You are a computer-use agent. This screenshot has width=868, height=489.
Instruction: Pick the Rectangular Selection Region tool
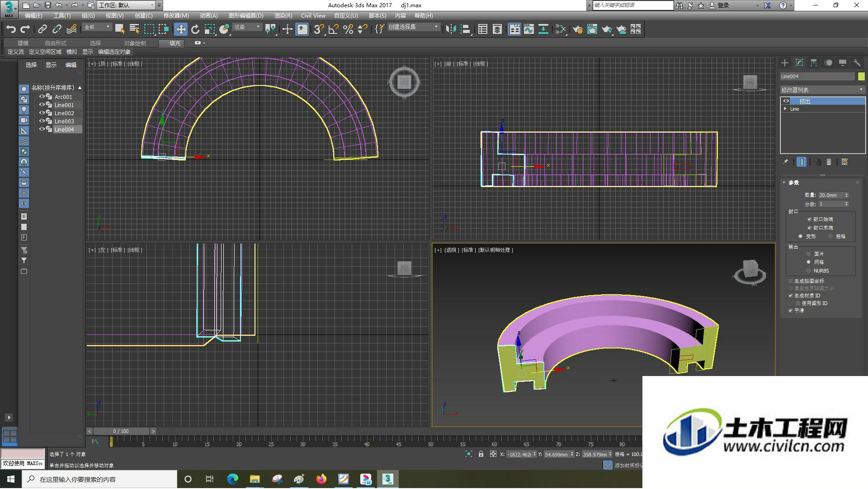pyautogui.click(x=149, y=29)
